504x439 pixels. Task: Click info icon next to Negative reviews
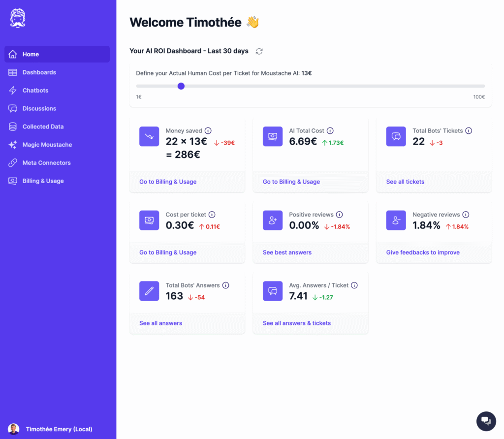[x=466, y=215]
